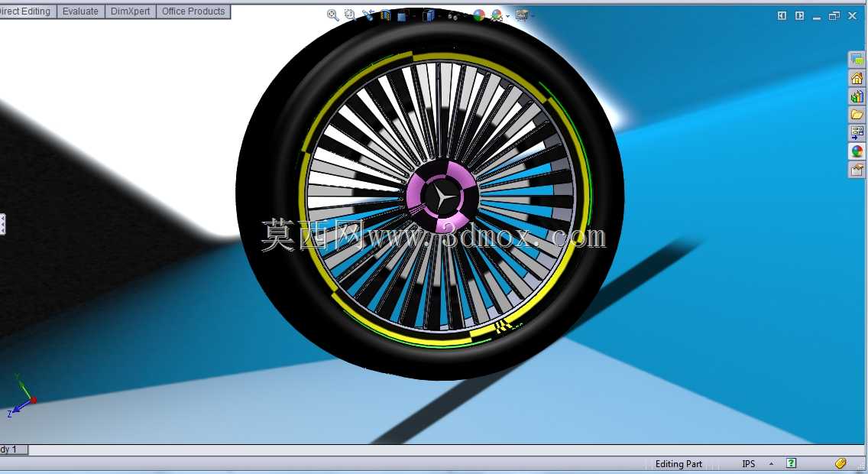The height and width of the screenshot is (474, 868).
Task: Select the Zoom to Area tool
Action: 350,15
